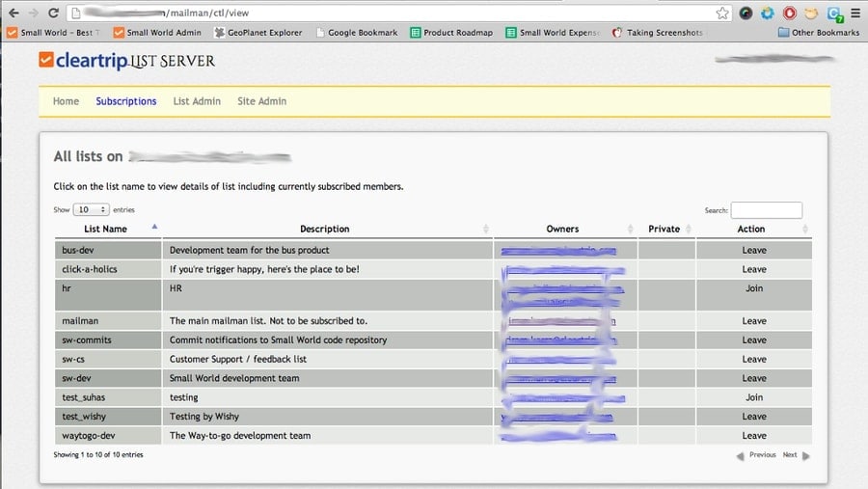Open the Google Bookmark bookmark

click(357, 33)
